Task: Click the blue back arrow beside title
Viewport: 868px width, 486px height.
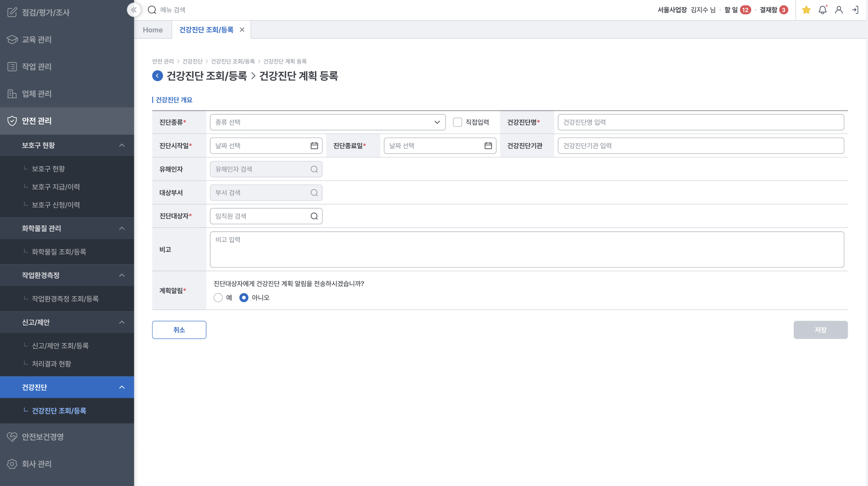Action: [157, 76]
